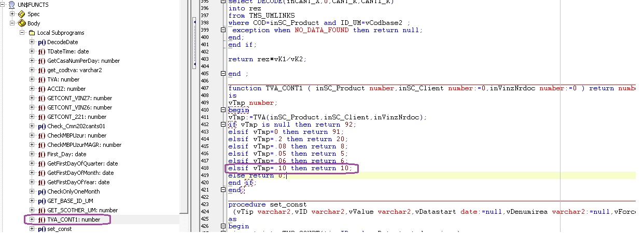
Task: Click the f() icon beside GetCasaNumPerDay
Action: 42,61
